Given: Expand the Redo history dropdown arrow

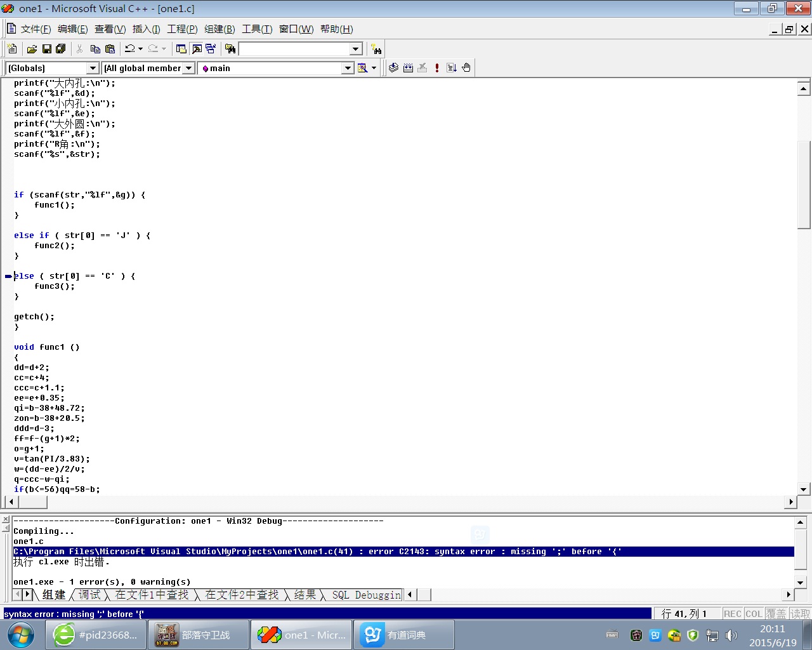Looking at the screenshot, I should coord(164,49).
